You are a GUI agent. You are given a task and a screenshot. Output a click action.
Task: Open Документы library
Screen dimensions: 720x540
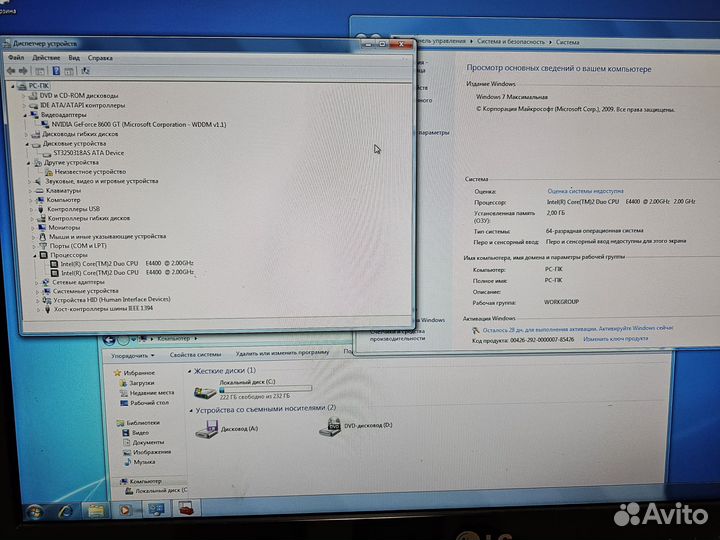pos(148,442)
